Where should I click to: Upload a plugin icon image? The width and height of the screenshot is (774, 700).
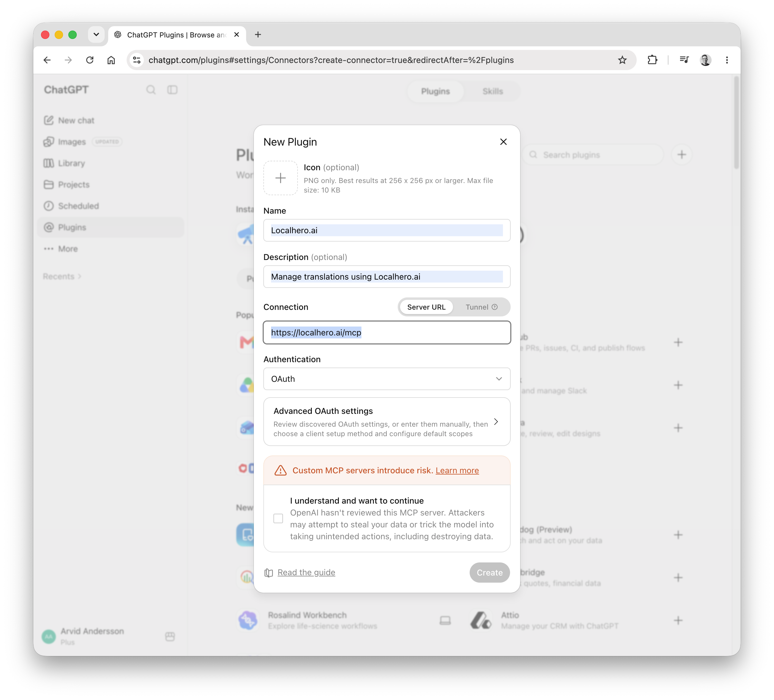click(x=280, y=178)
